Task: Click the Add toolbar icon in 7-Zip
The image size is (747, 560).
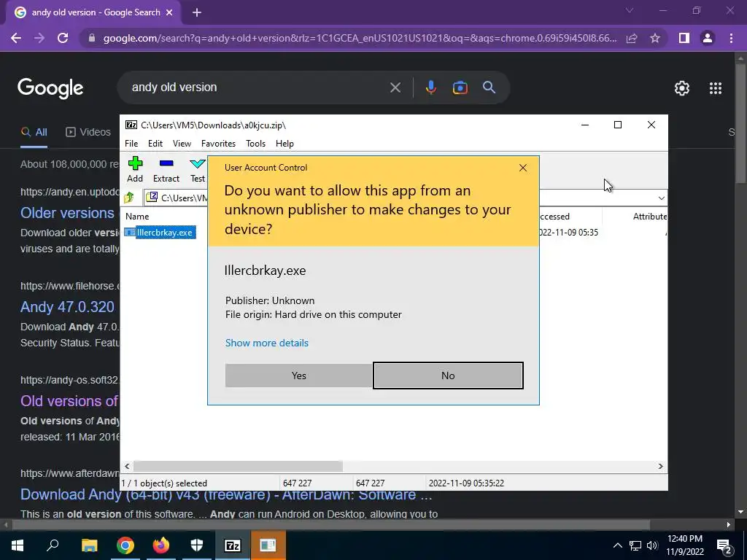Action: [135, 169]
